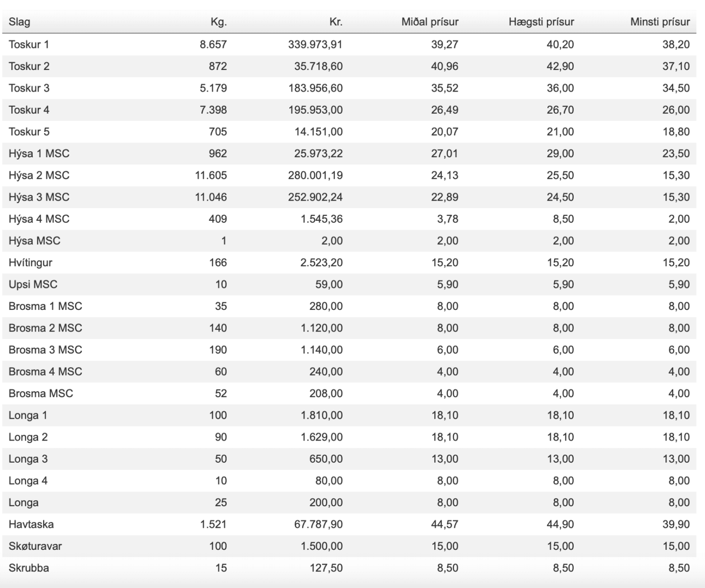Click the Havtaska row label
The image size is (705, 588).
(x=31, y=524)
